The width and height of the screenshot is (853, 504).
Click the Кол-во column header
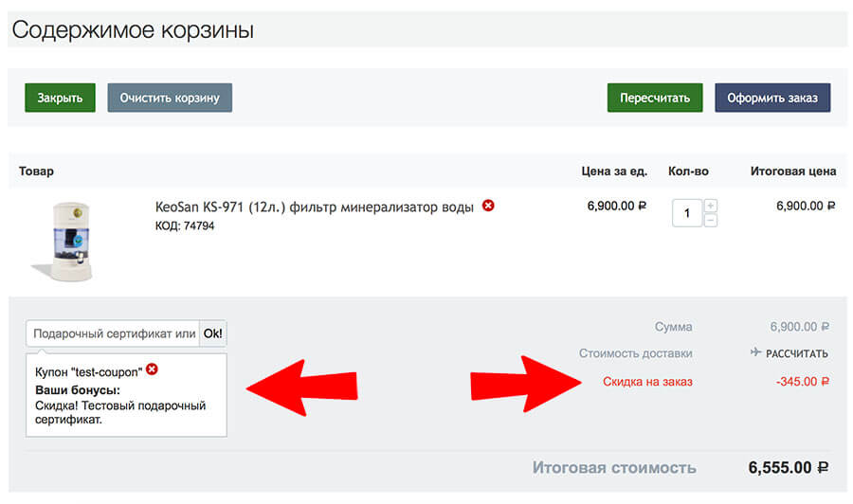click(x=688, y=171)
